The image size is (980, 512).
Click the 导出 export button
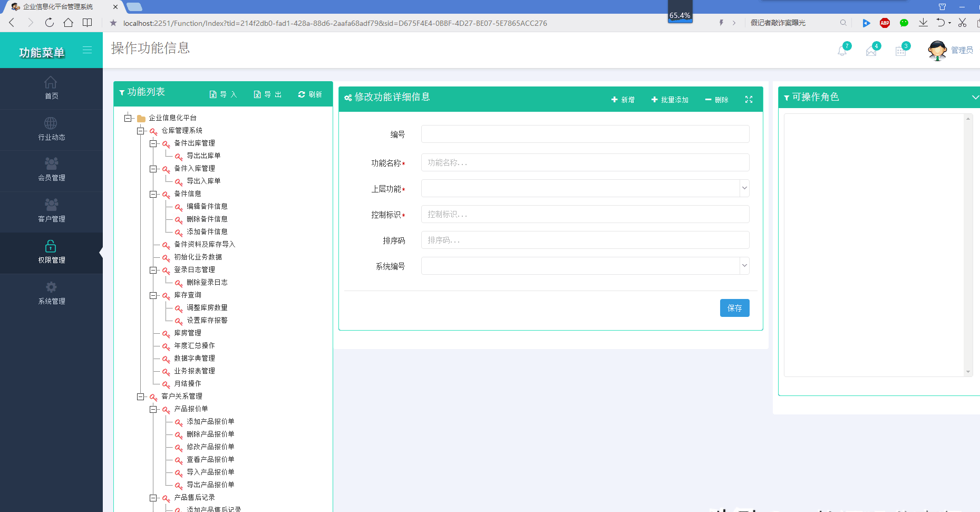coord(268,94)
